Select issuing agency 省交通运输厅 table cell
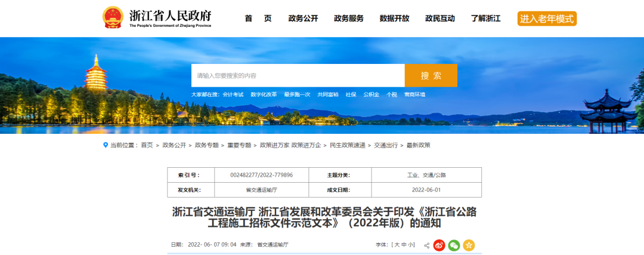The width and height of the screenshot is (644, 255). [x=262, y=190]
